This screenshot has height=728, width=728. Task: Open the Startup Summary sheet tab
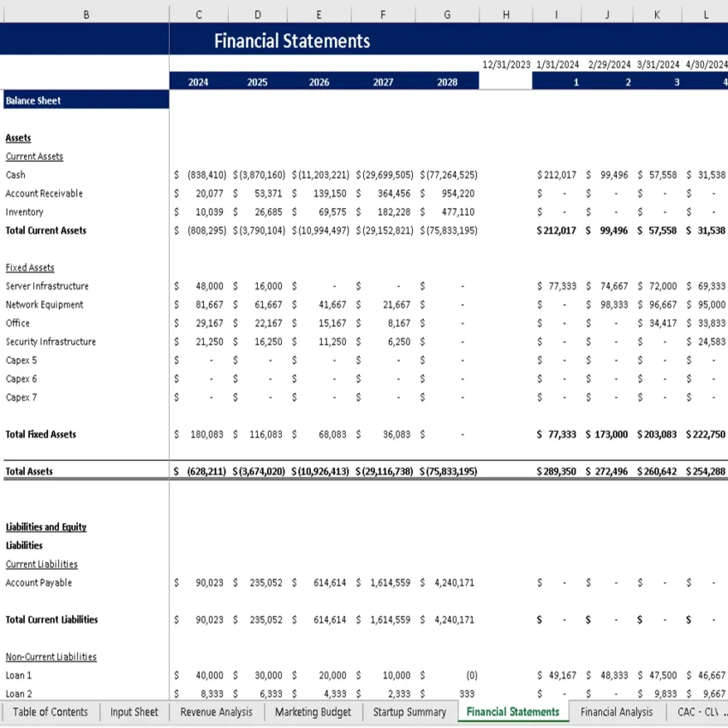[x=409, y=712]
